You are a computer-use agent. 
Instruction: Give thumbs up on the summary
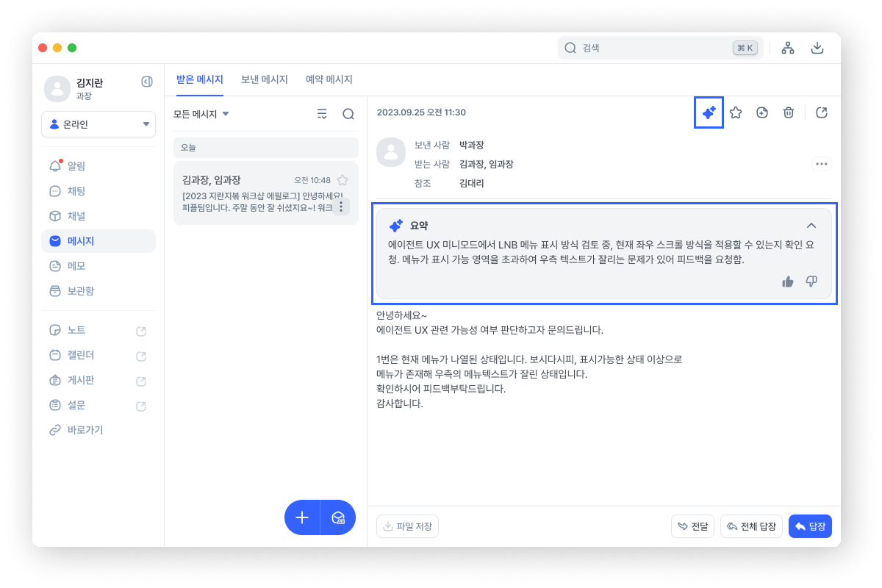pyautogui.click(x=787, y=282)
